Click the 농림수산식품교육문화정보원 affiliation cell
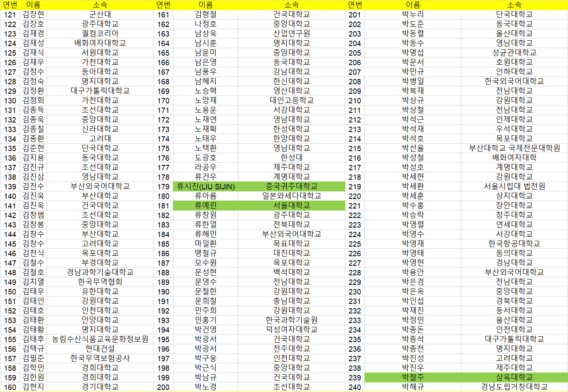The width and height of the screenshot is (568, 392). point(100,339)
